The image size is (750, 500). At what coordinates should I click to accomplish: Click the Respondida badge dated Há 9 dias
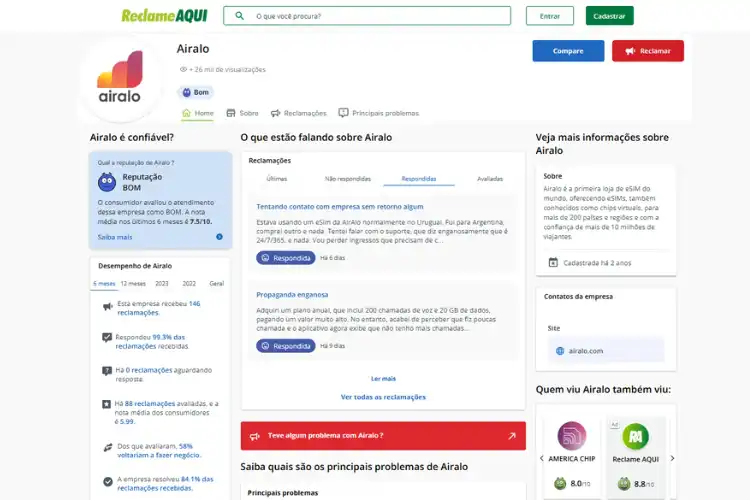click(286, 346)
